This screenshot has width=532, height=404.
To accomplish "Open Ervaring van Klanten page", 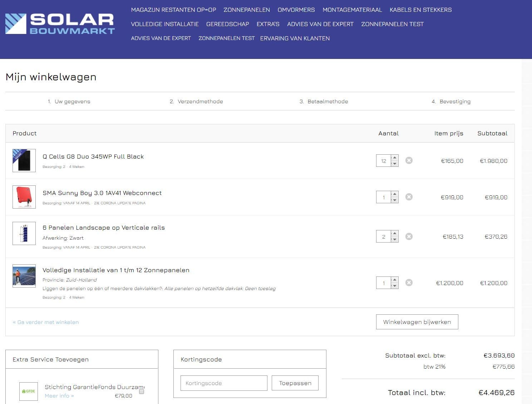I will pos(295,38).
